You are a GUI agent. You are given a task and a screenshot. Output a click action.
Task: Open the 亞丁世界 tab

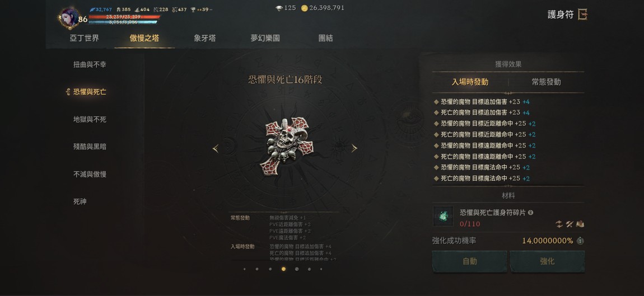coord(84,38)
